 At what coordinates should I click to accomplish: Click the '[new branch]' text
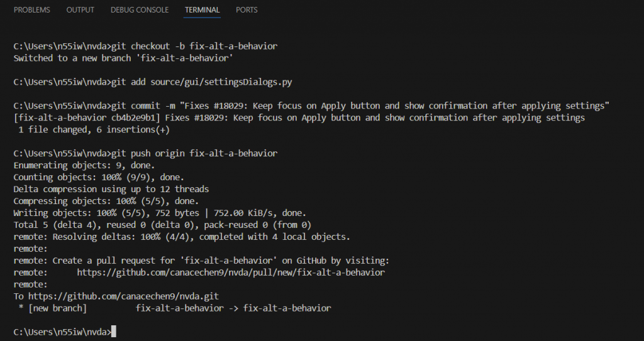click(x=57, y=308)
